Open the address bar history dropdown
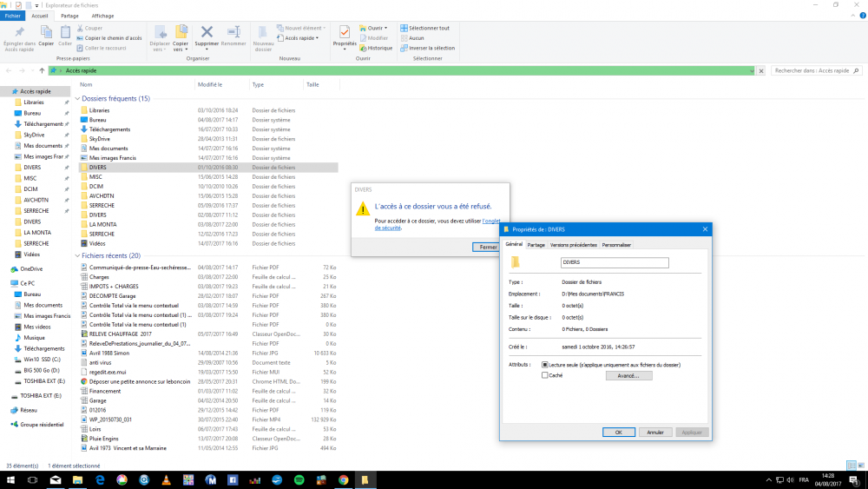This screenshot has height=489, width=868. coord(752,70)
